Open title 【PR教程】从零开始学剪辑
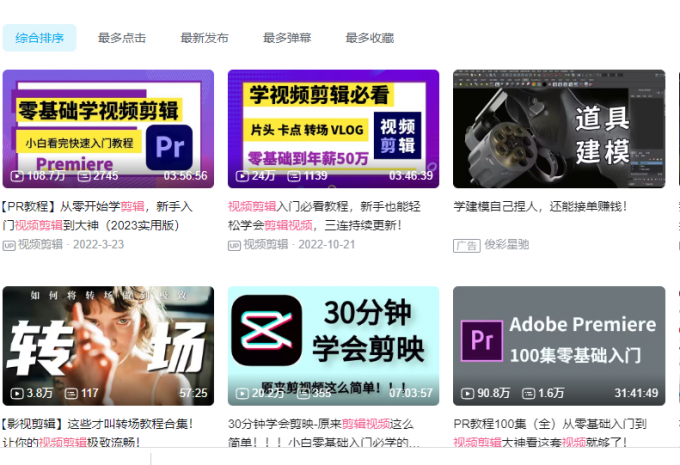This screenshot has height=465, width=680. point(98,216)
